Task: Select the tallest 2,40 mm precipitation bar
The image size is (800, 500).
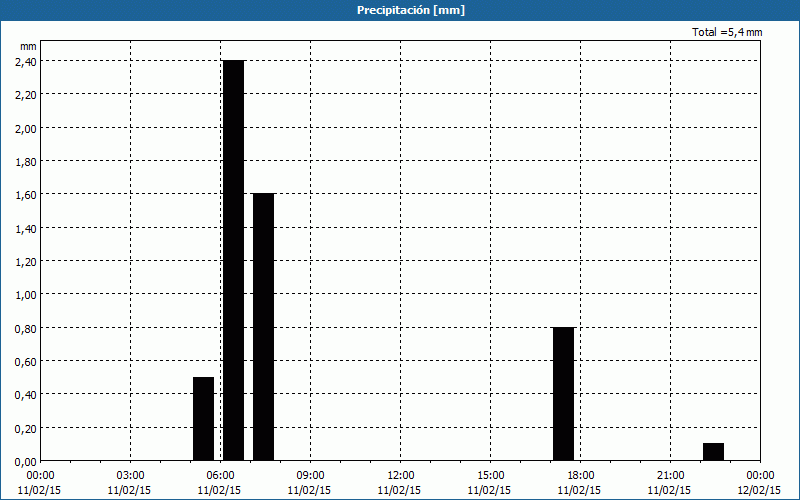Action: tap(234, 260)
